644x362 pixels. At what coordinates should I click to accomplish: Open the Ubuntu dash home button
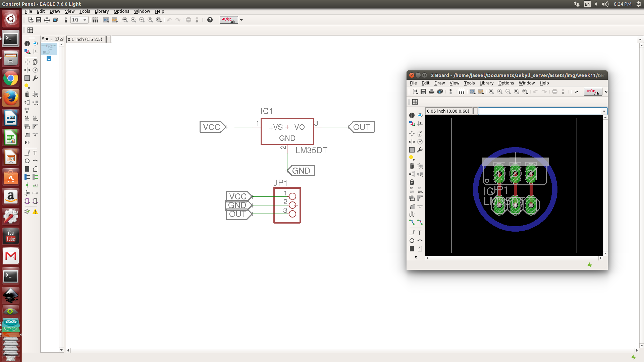(x=11, y=19)
